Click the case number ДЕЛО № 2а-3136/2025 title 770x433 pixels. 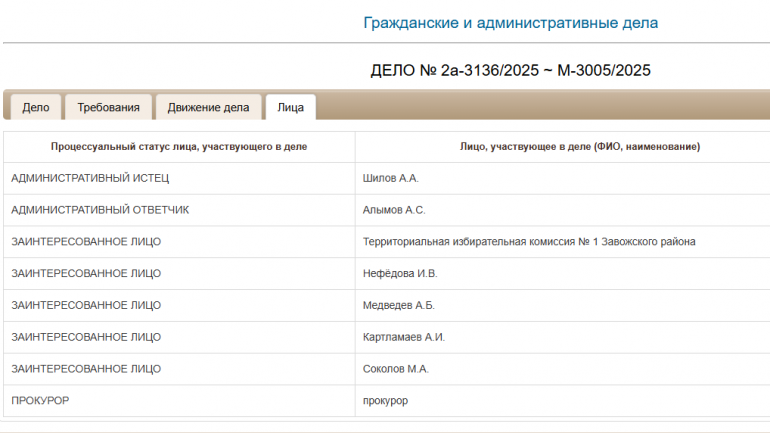(x=510, y=70)
